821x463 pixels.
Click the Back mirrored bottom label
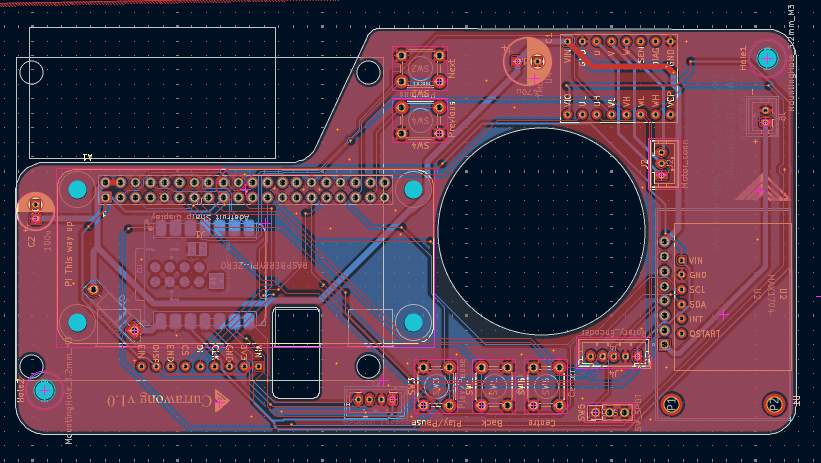point(492,422)
